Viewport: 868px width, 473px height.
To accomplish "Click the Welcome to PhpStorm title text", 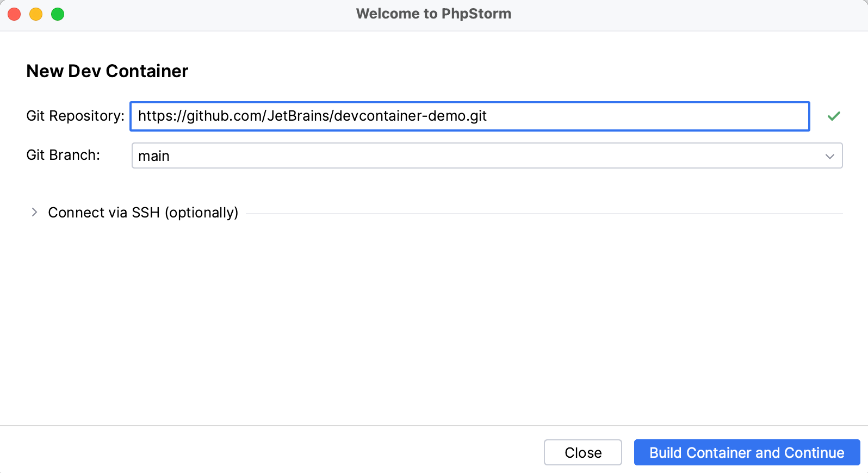I will click(x=433, y=14).
